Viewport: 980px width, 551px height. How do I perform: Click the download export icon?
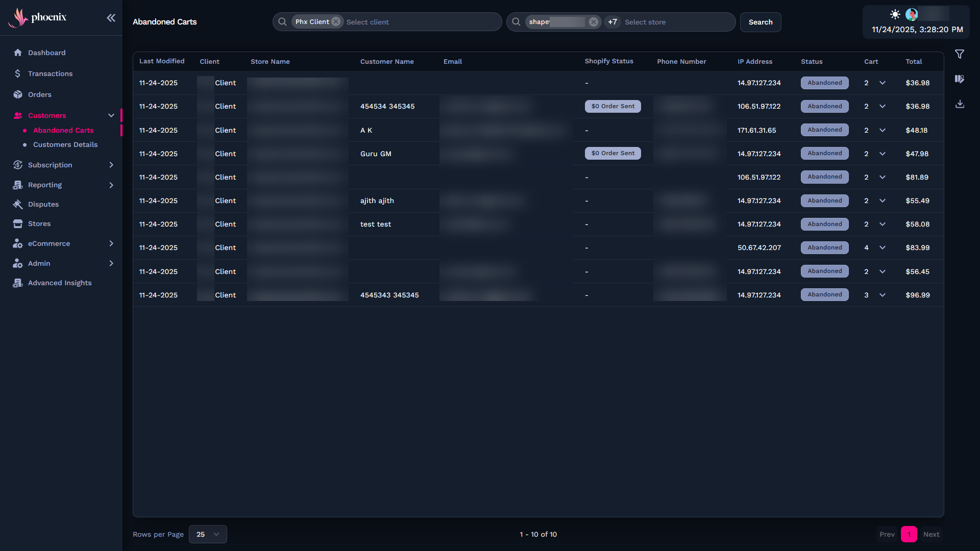click(960, 104)
